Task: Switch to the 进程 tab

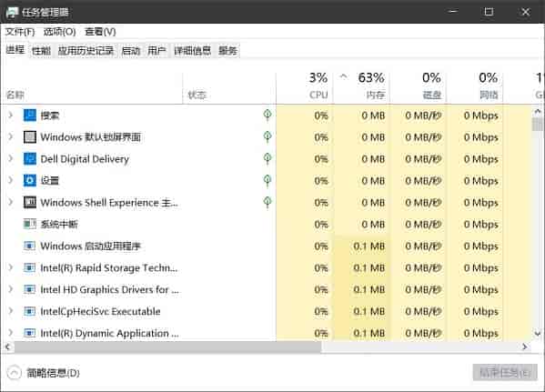Action: pos(15,50)
